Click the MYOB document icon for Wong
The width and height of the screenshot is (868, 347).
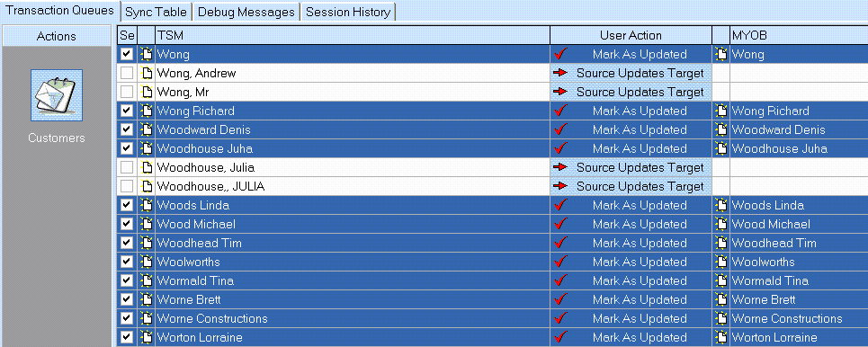pos(721,54)
